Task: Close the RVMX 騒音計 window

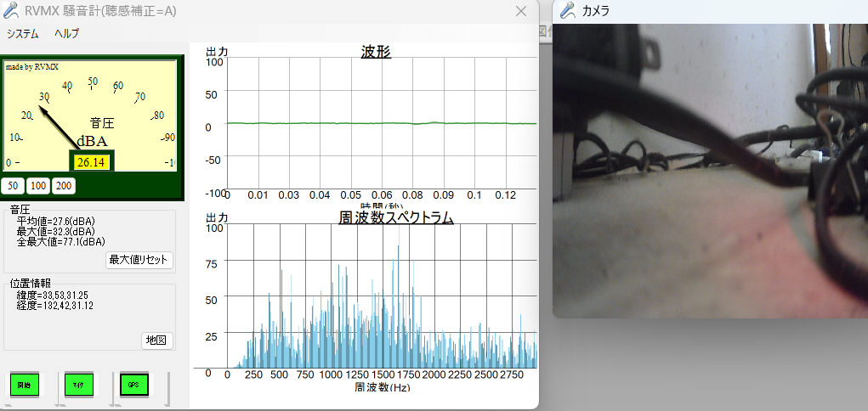Action: click(521, 11)
